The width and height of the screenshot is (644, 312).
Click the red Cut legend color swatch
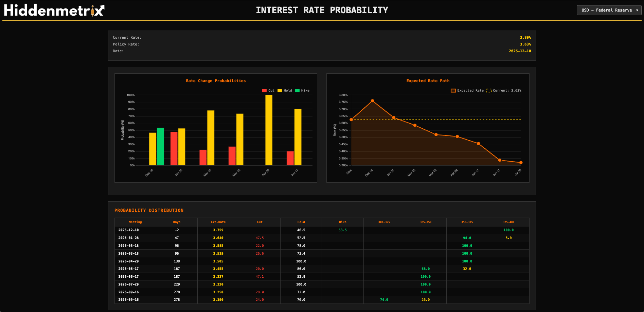[x=264, y=90]
